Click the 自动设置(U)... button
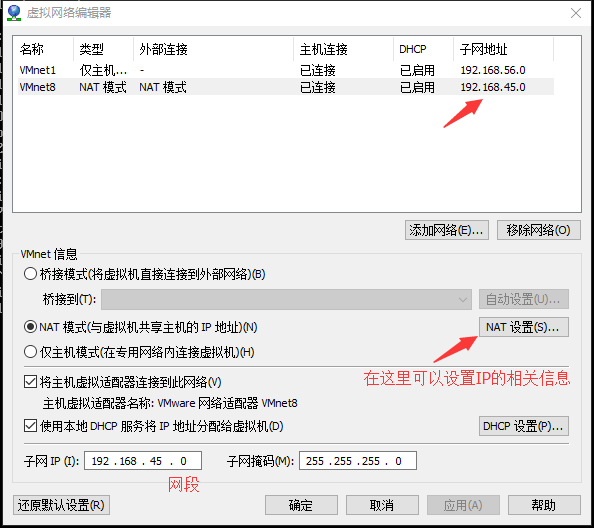 [x=524, y=300]
